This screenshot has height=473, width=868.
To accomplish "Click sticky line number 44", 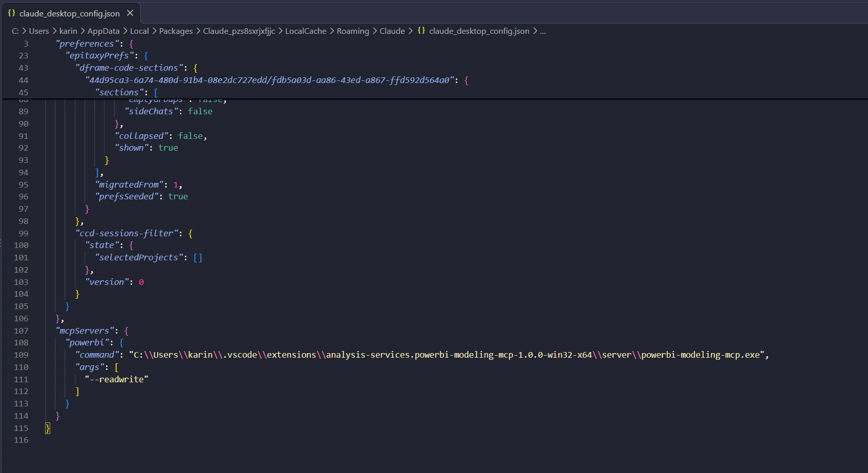I will (24, 80).
